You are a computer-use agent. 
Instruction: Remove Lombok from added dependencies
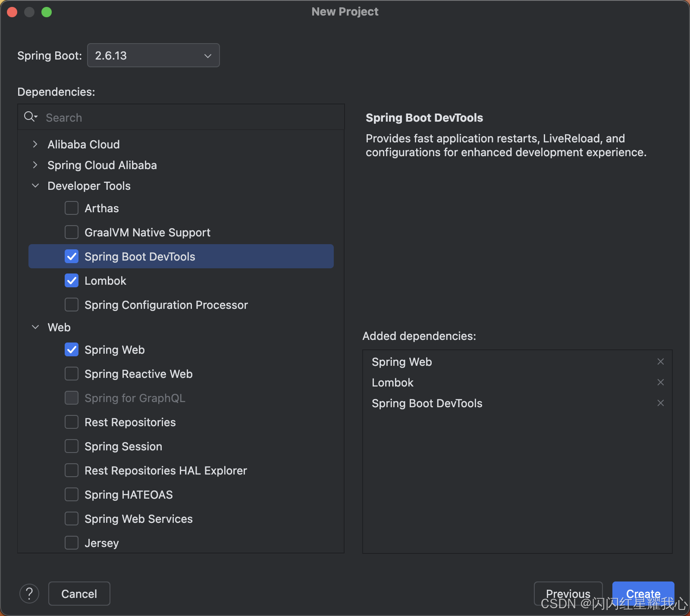(660, 382)
